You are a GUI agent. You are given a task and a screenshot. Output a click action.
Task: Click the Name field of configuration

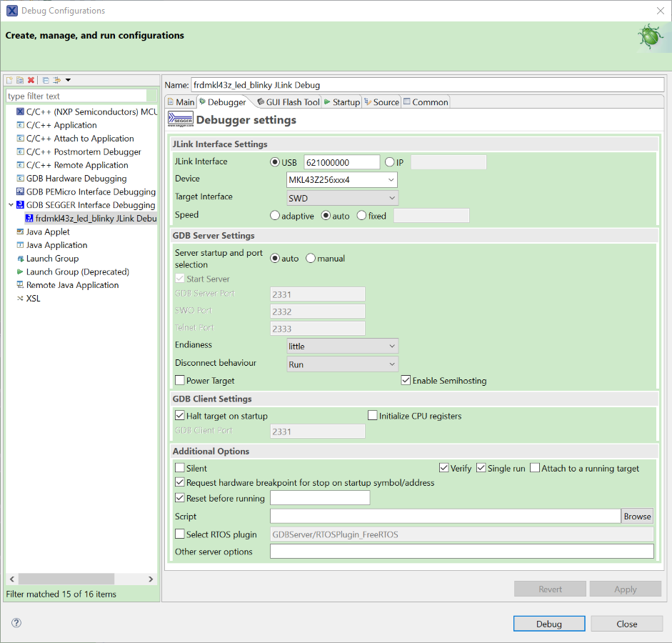coord(427,85)
